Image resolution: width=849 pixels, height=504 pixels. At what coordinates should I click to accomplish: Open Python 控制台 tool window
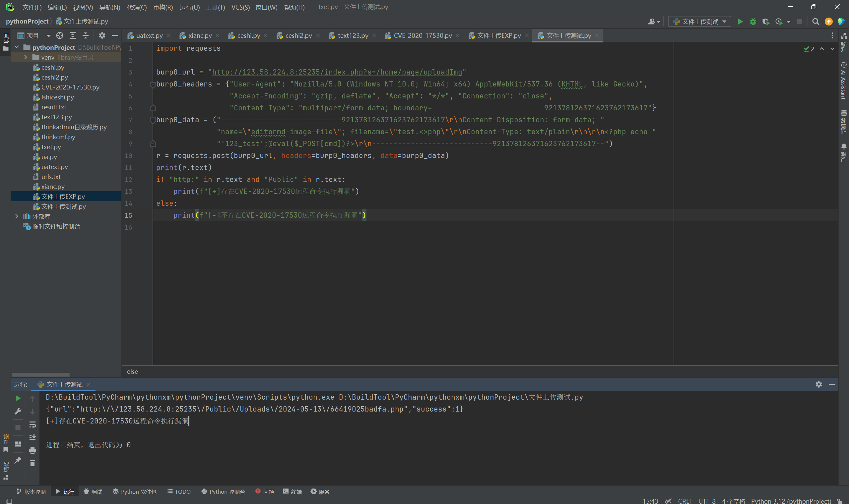(223, 491)
